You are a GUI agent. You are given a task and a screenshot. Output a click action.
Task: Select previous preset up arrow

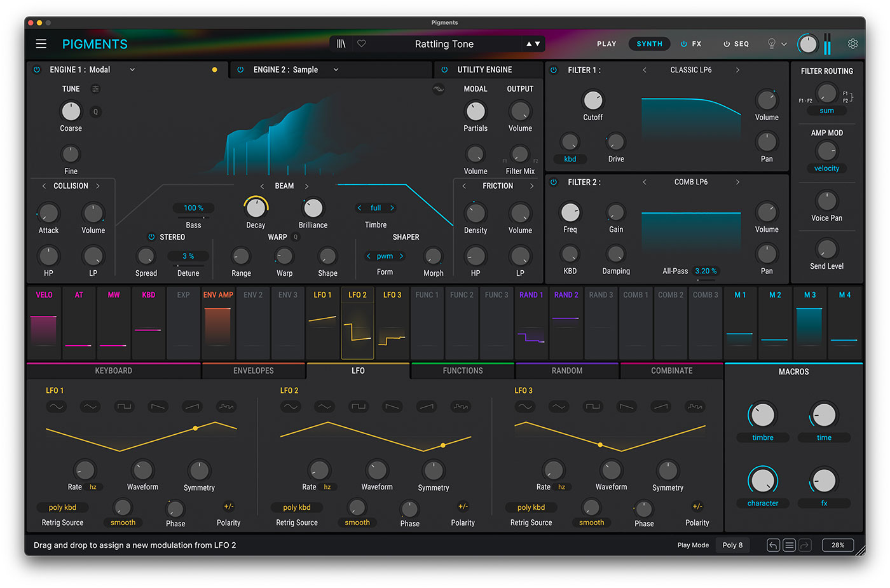(529, 44)
